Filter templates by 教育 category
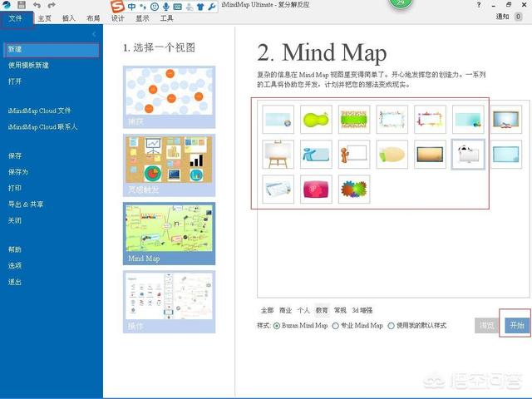Image resolution: width=532 pixels, height=399 pixels. (321, 310)
